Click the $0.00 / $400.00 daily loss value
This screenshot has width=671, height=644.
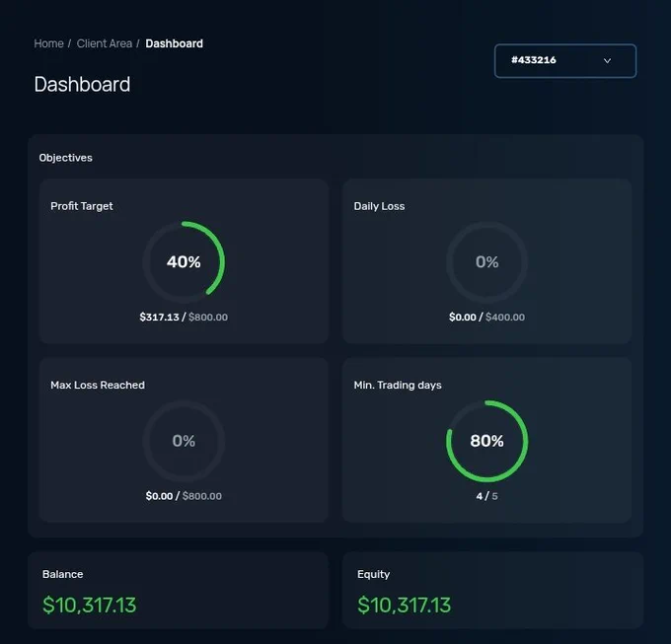tap(487, 317)
